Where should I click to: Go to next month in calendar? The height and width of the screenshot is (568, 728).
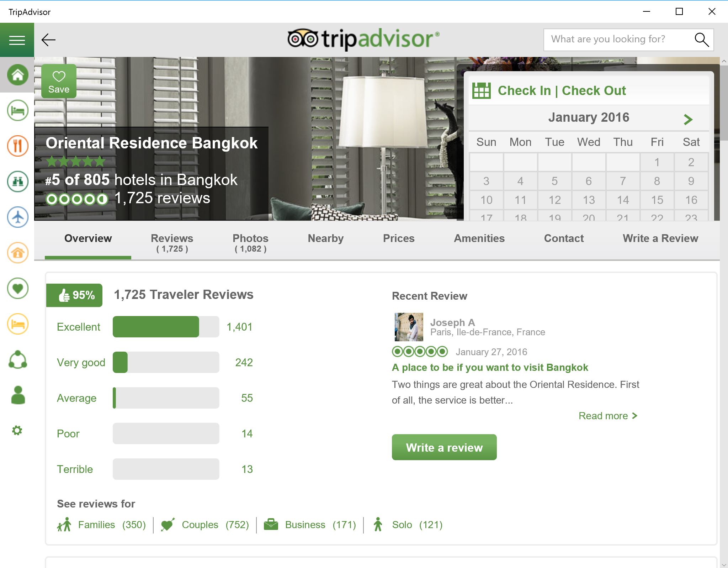688,119
